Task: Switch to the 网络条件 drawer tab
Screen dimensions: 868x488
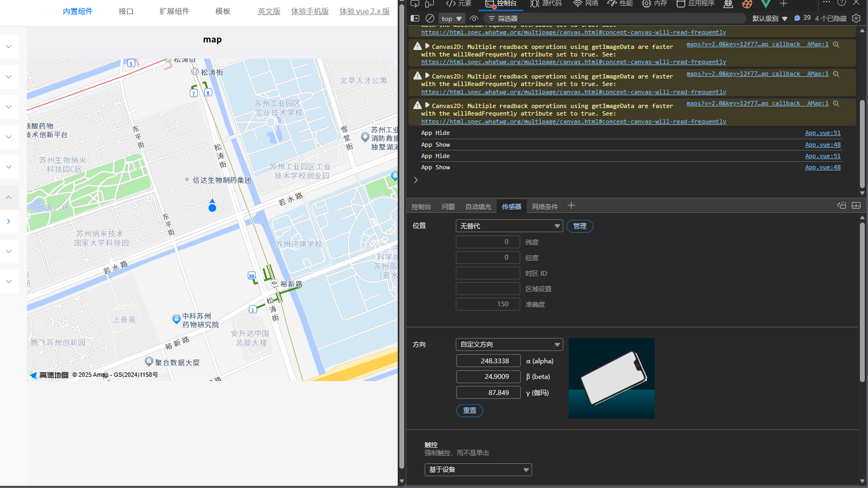Action: [x=544, y=206]
